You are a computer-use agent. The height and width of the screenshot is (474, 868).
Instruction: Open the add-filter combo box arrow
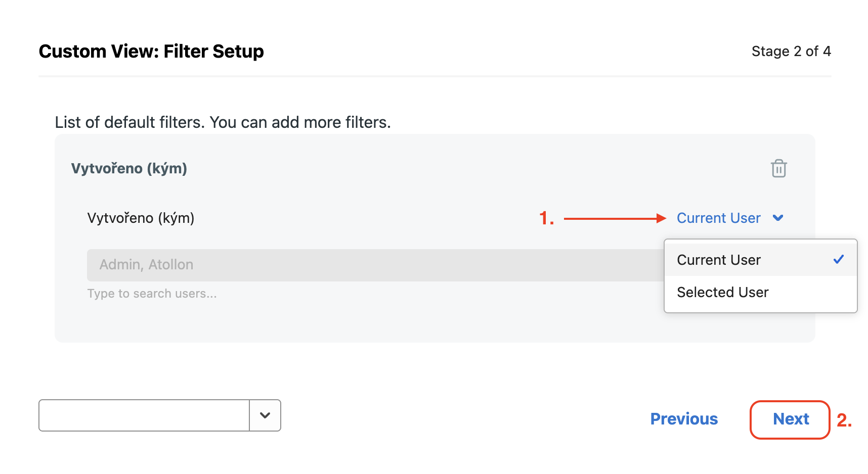pyautogui.click(x=265, y=415)
